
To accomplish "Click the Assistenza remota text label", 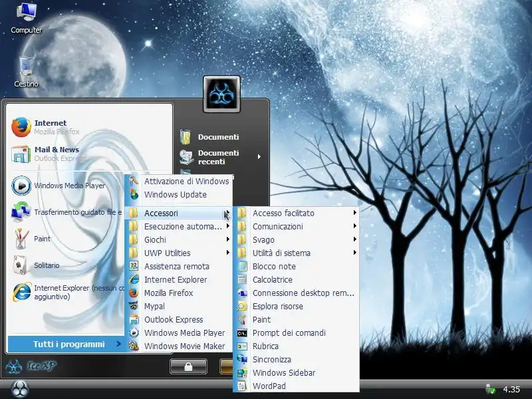I will pos(176,267).
